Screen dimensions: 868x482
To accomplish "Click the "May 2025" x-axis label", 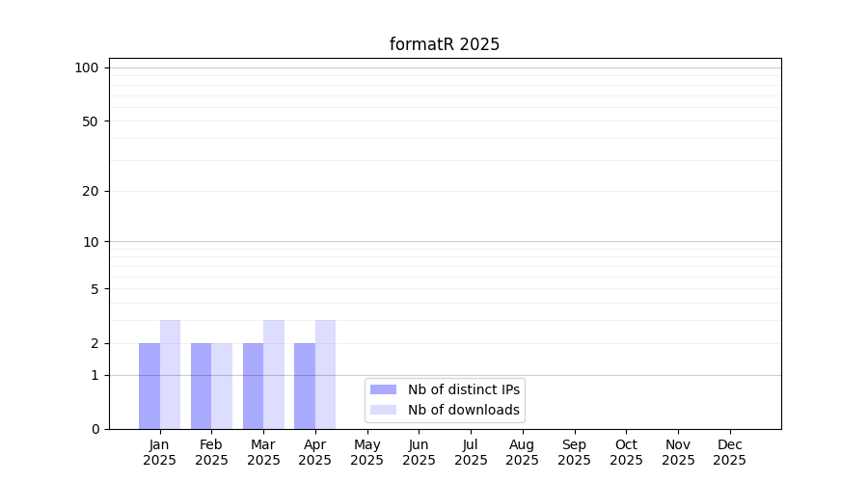I will coord(366,452).
